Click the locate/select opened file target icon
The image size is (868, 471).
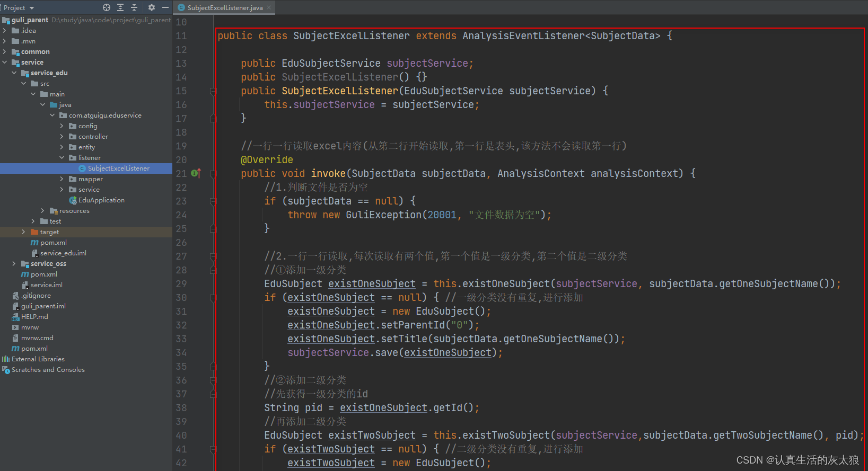(x=107, y=7)
